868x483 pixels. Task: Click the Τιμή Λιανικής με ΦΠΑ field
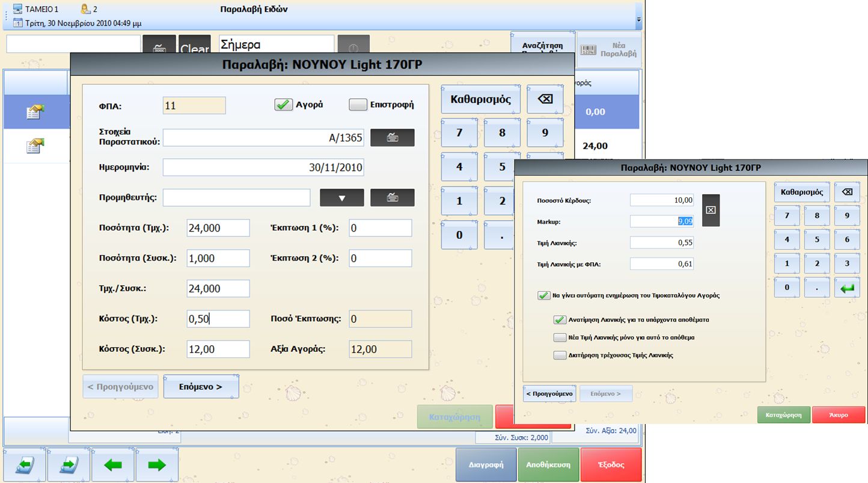662,263
